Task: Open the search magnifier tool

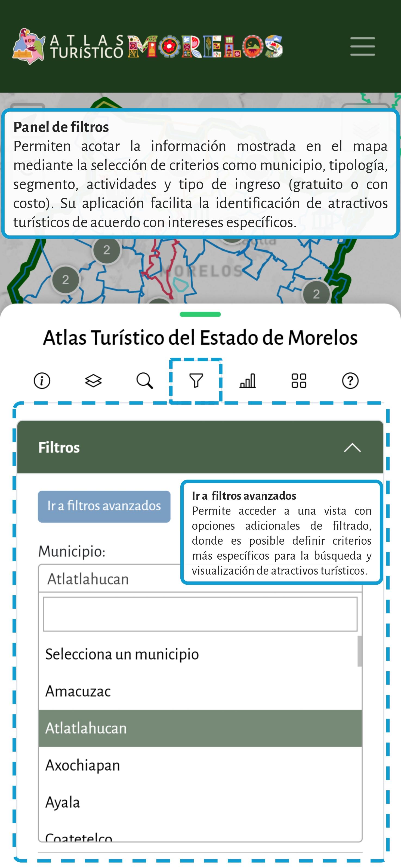Action: (x=145, y=381)
